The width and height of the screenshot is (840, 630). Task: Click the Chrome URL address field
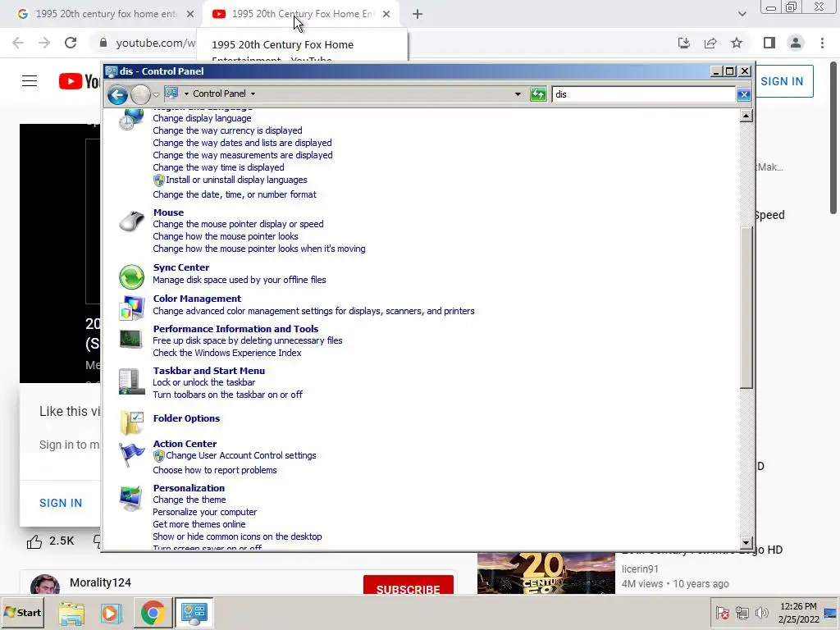point(155,43)
